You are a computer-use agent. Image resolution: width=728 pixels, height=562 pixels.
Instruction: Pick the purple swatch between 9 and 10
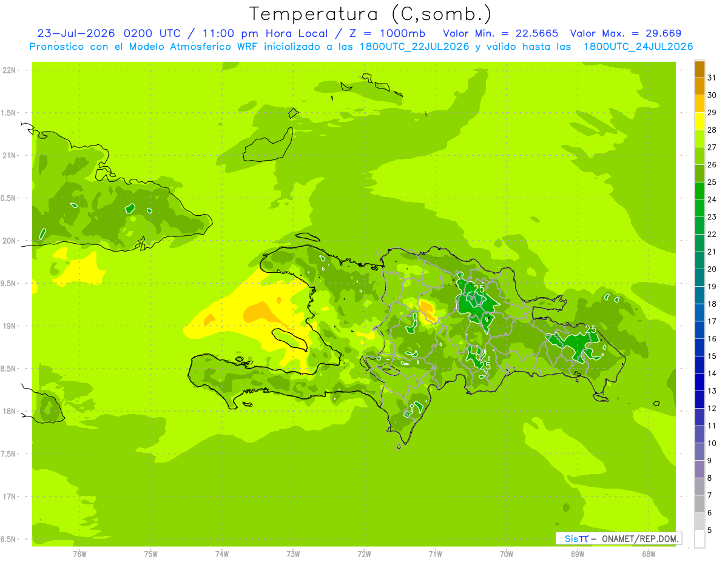(699, 452)
